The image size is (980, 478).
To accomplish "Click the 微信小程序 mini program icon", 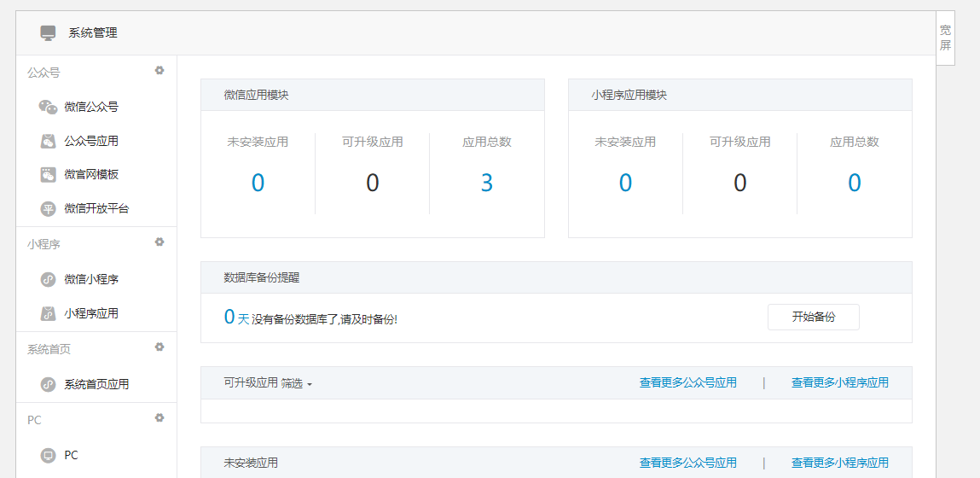I will point(48,279).
